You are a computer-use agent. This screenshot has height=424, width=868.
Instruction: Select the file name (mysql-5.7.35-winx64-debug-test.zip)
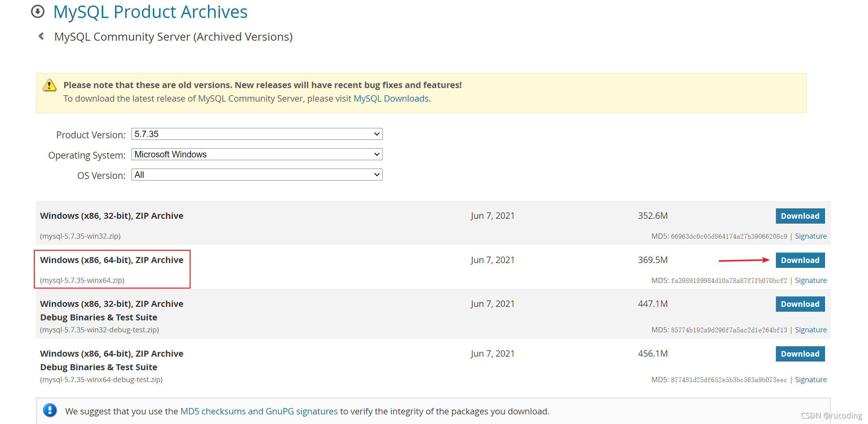click(101, 380)
